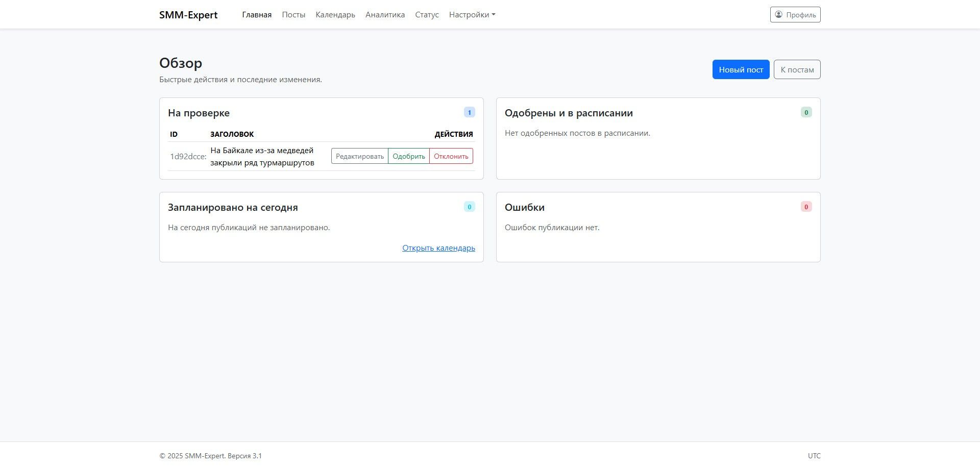980x469 pixels.
Task: Click the footer version text Версия 3.1
Action: click(244, 456)
